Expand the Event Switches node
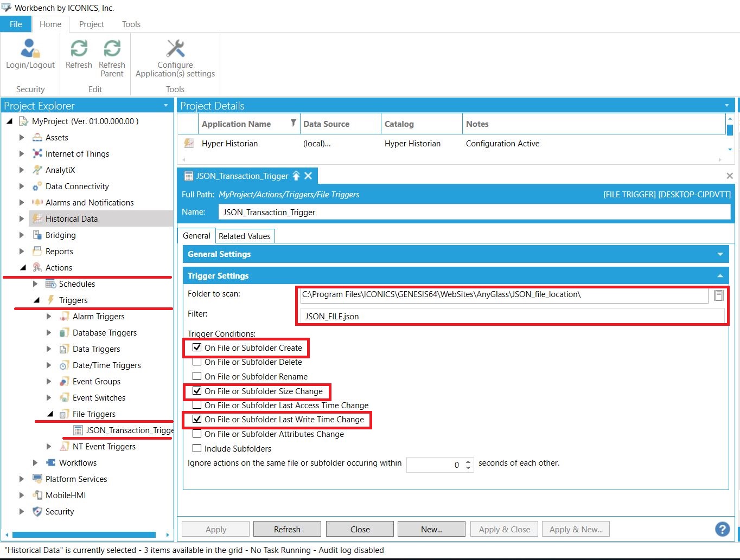This screenshot has width=740, height=560. pyautogui.click(x=49, y=398)
